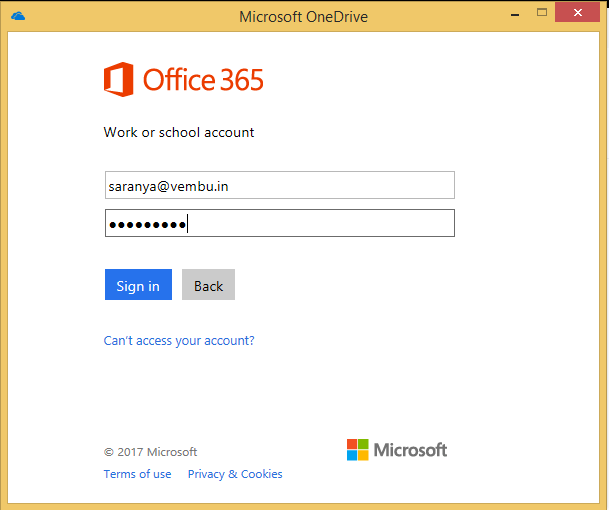Open the Terms of use link
The height and width of the screenshot is (510, 609).
point(137,474)
